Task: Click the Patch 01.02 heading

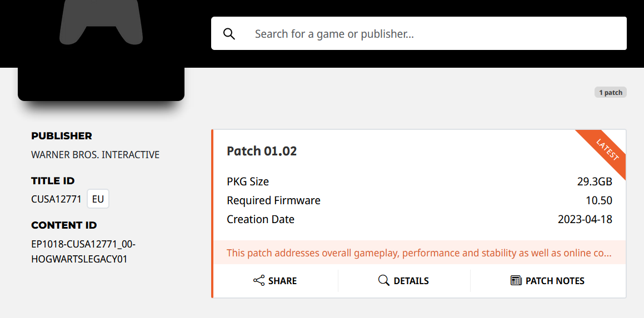Action: [x=262, y=151]
